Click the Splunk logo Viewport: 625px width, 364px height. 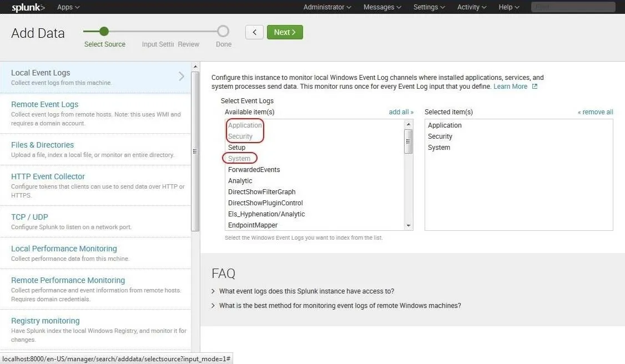pos(28,7)
